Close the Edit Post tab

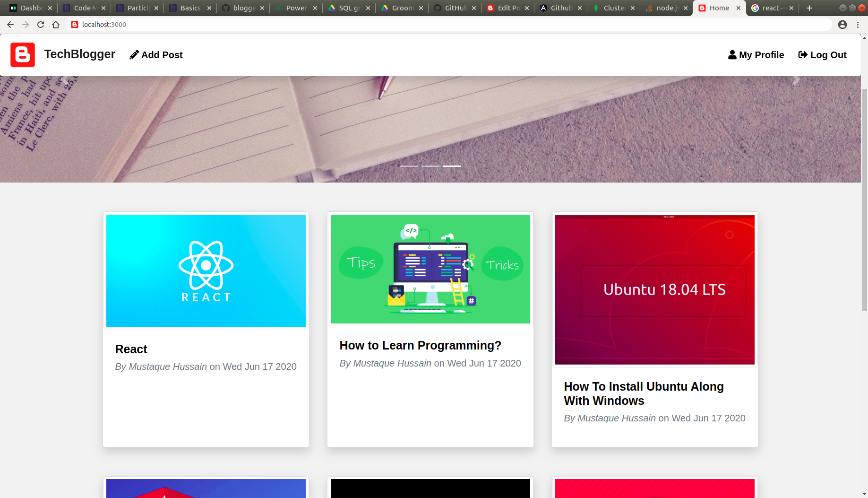pyautogui.click(x=527, y=8)
